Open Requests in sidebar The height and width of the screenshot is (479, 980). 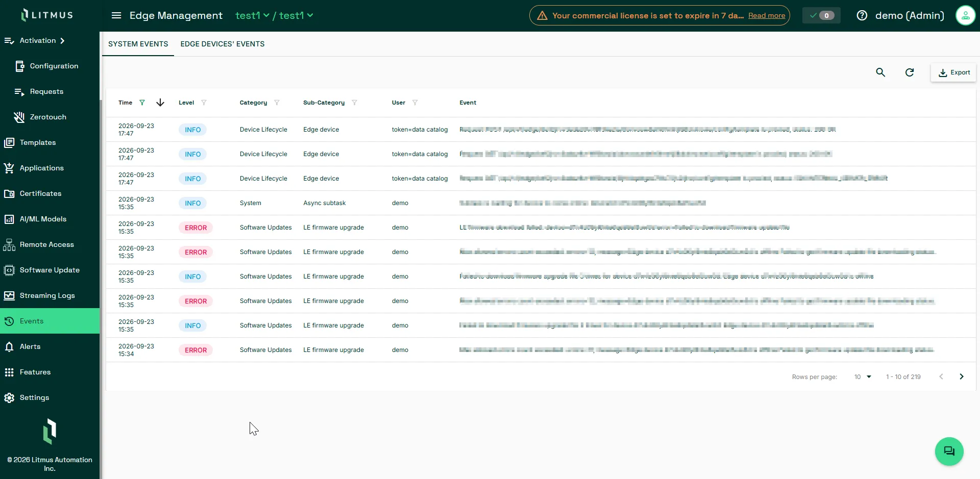pos(50,91)
